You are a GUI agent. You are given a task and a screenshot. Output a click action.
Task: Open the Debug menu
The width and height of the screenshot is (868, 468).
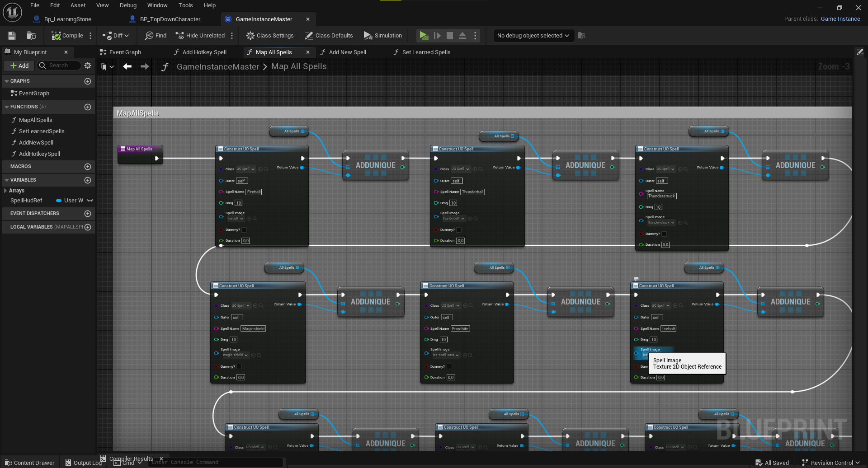[128, 5]
